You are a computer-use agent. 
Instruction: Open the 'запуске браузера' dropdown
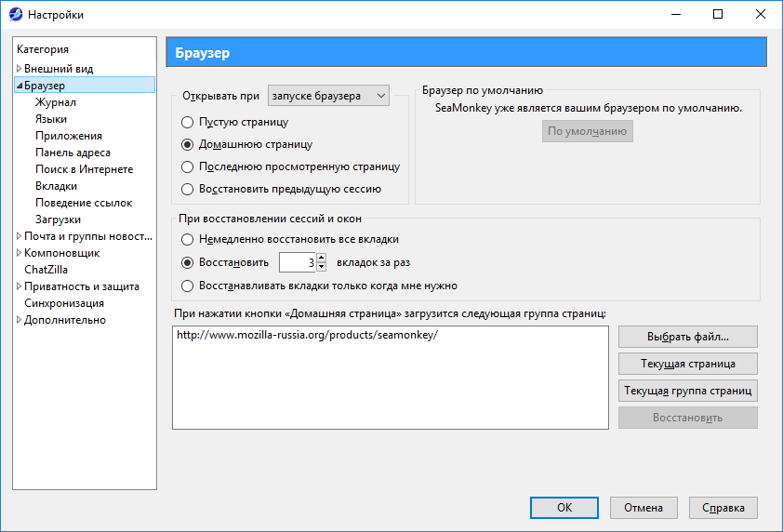[328, 95]
